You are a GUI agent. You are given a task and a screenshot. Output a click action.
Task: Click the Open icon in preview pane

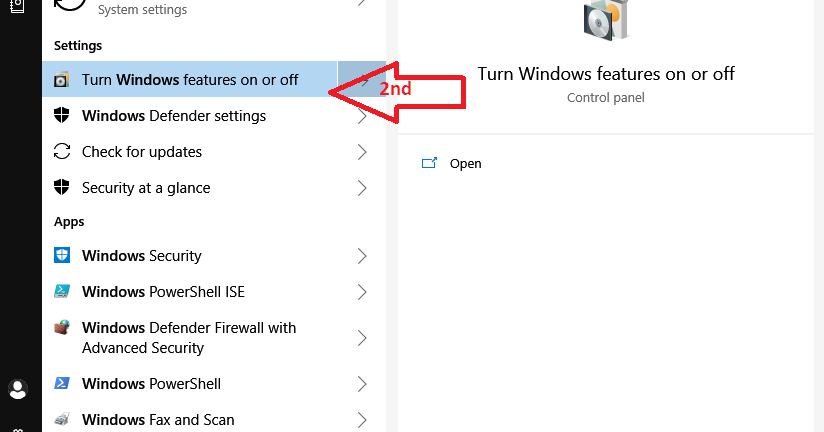tap(429, 163)
